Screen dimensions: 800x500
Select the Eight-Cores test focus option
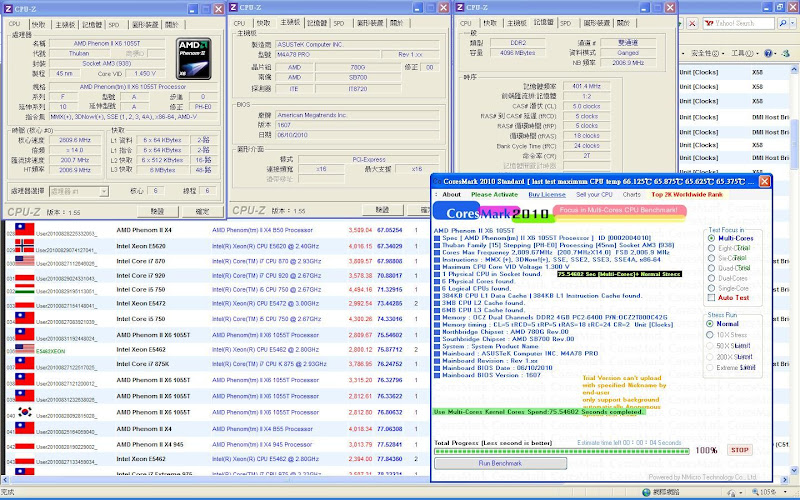(x=711, y=248)
